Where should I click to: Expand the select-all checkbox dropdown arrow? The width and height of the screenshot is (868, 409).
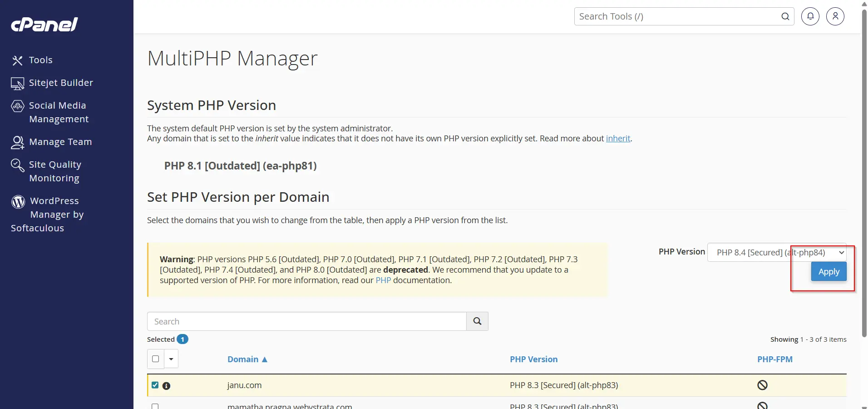pyautogui.click(x=171, y=359)
